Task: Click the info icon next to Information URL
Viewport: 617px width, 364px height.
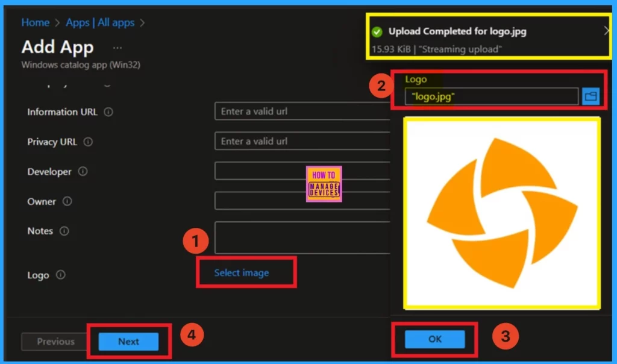Action: 108,112
